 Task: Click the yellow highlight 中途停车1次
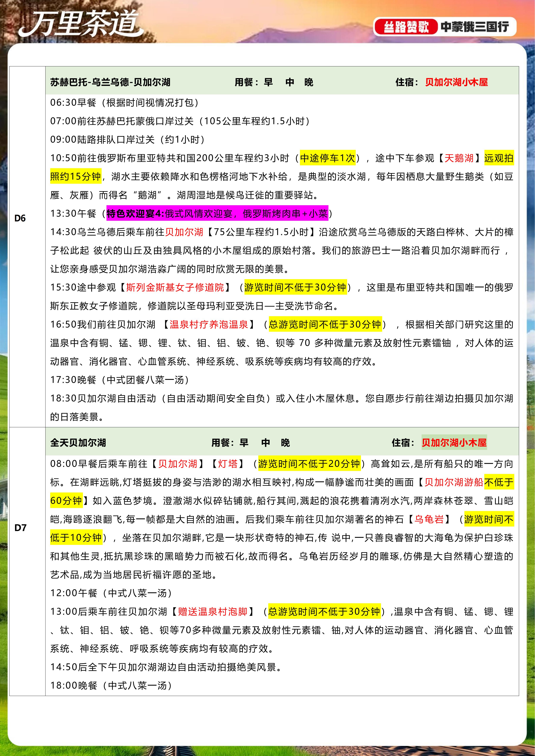327,158
